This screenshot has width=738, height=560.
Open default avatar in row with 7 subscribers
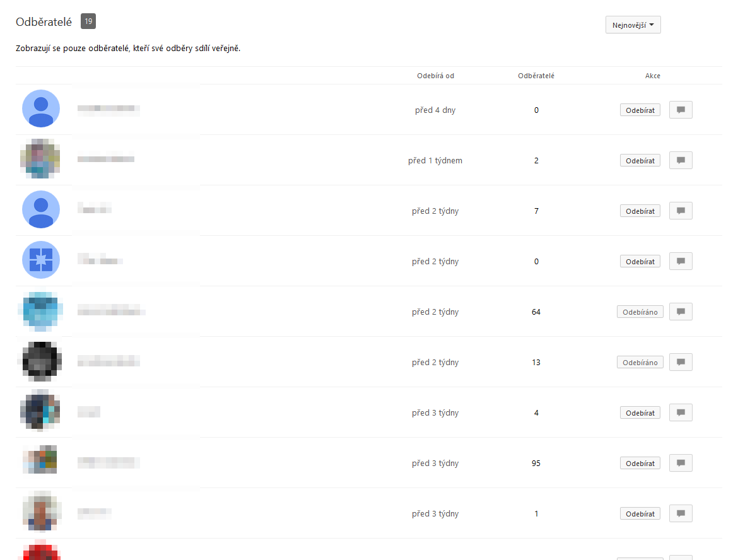[41, 209]
